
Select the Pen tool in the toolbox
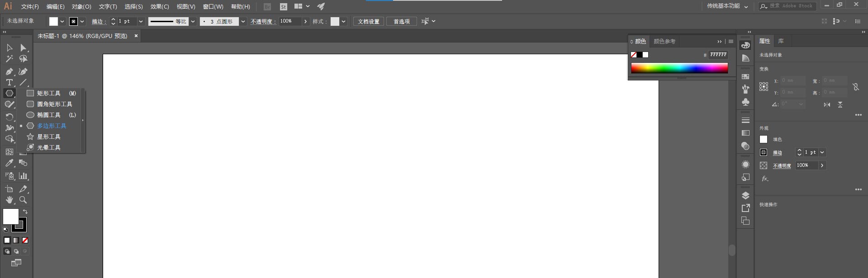(9, 71)
